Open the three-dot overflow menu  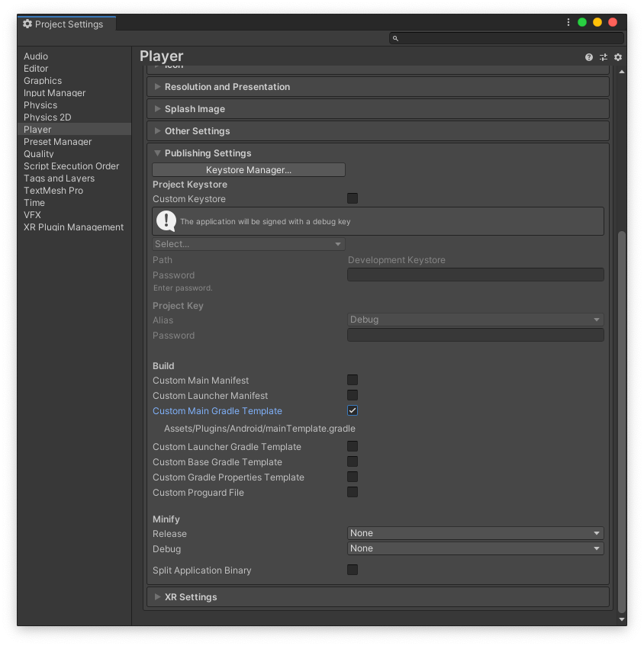(568, 22)
